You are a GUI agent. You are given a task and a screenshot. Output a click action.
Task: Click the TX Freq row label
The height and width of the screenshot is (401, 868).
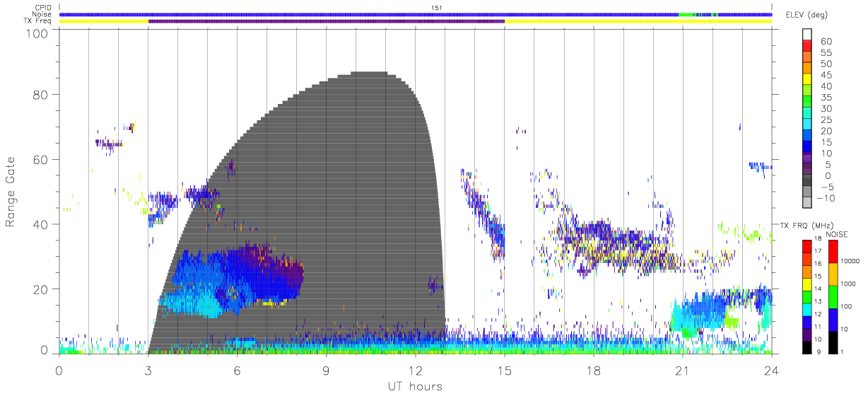coord(38,21)
